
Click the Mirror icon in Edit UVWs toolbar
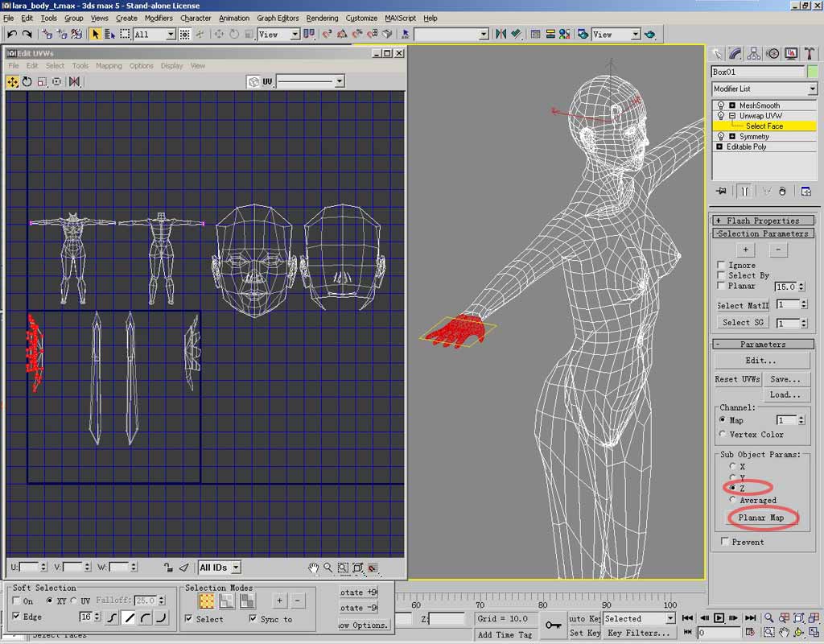click(75, 81)
